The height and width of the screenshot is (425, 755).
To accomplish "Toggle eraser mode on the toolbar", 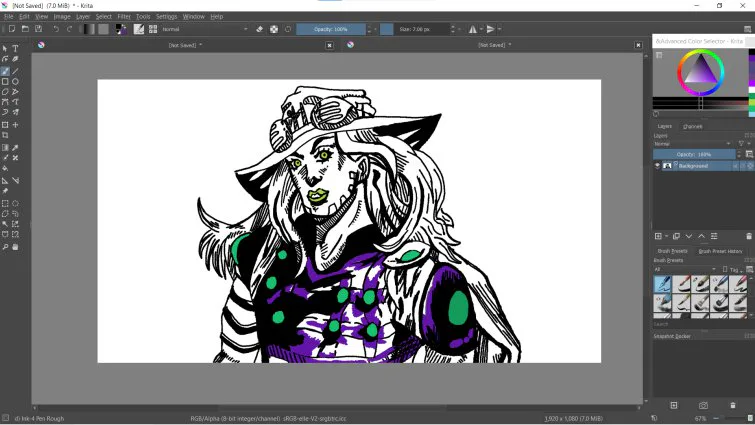I will coord(260,29).
